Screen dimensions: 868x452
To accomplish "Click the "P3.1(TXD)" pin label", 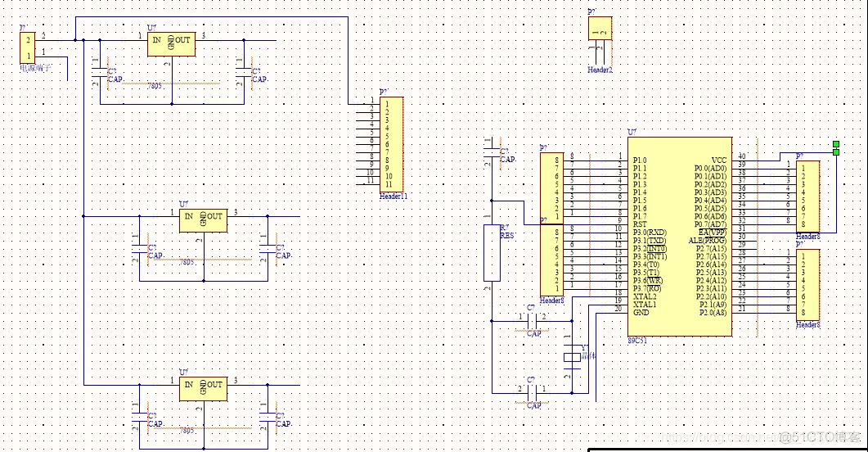I will pos(650,241).
